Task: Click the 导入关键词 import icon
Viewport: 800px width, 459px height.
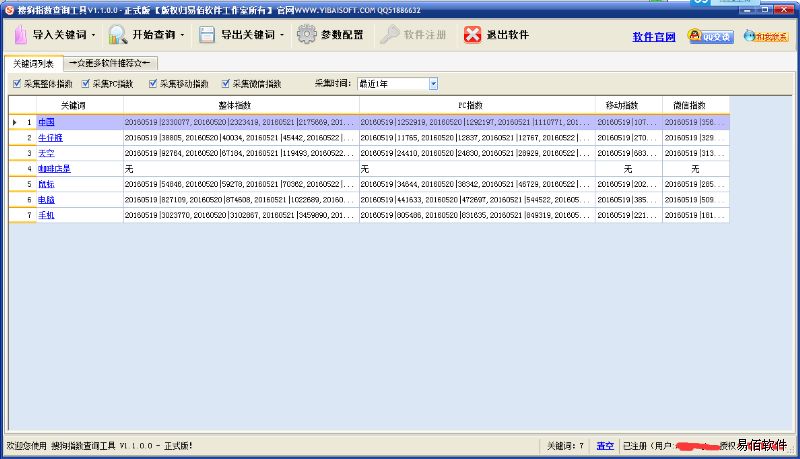Action: click(x=21, y=35)
